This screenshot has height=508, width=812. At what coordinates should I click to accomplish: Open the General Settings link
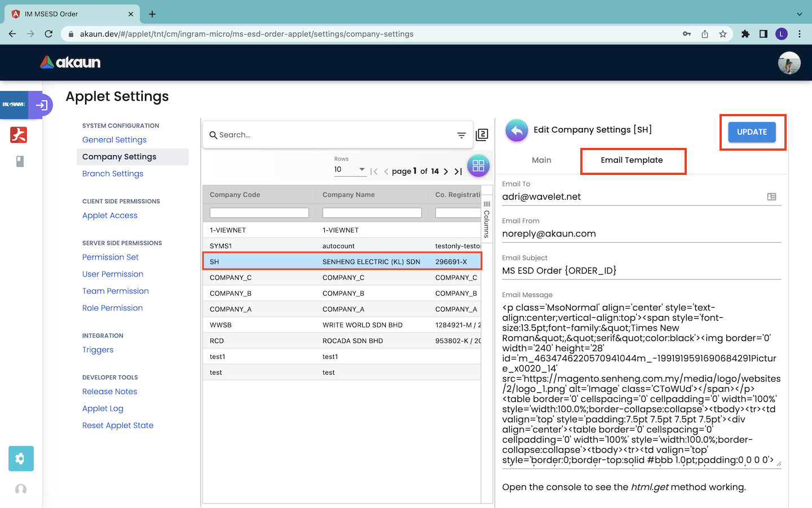tap(114, 140)
